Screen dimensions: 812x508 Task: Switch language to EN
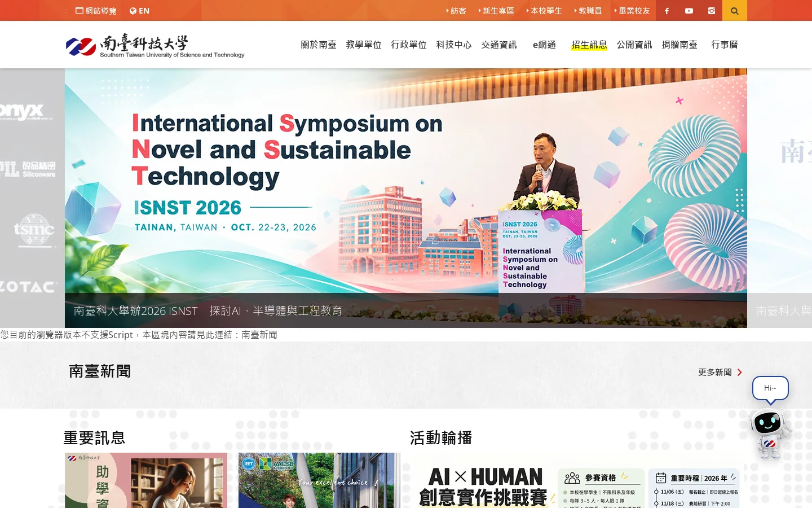[139, 11]
